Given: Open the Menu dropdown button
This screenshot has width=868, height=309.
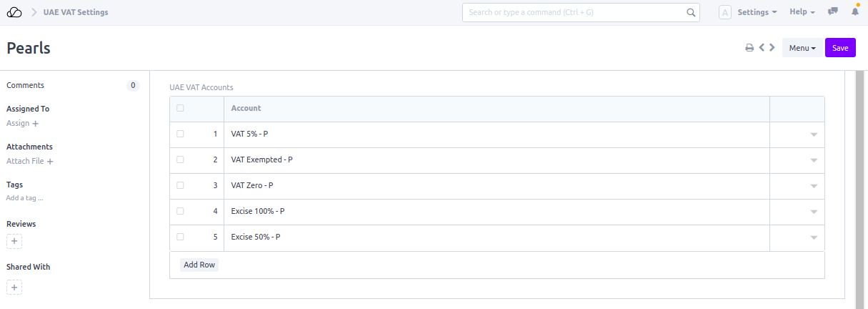Looking at the screenshot, I should pos(802,48).
